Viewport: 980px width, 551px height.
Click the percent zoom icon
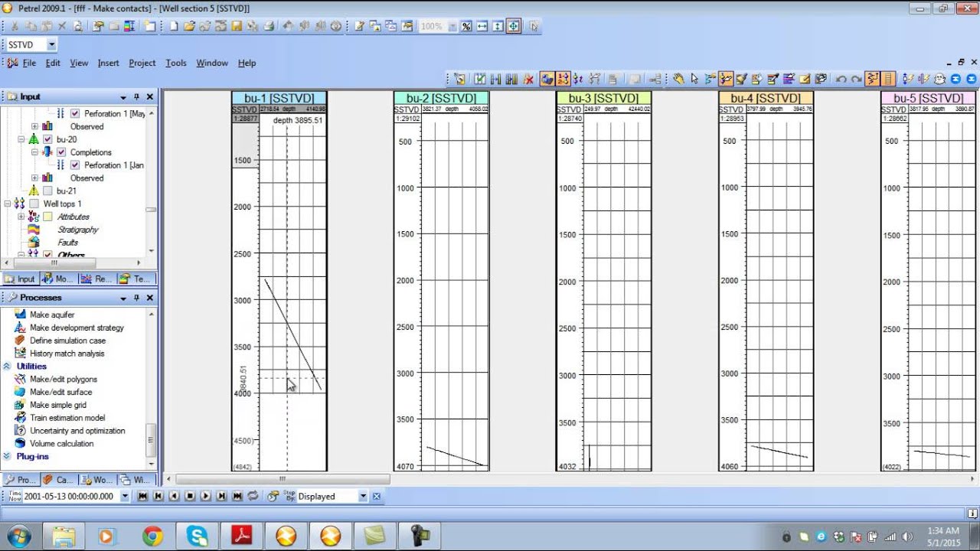[466, 26]
